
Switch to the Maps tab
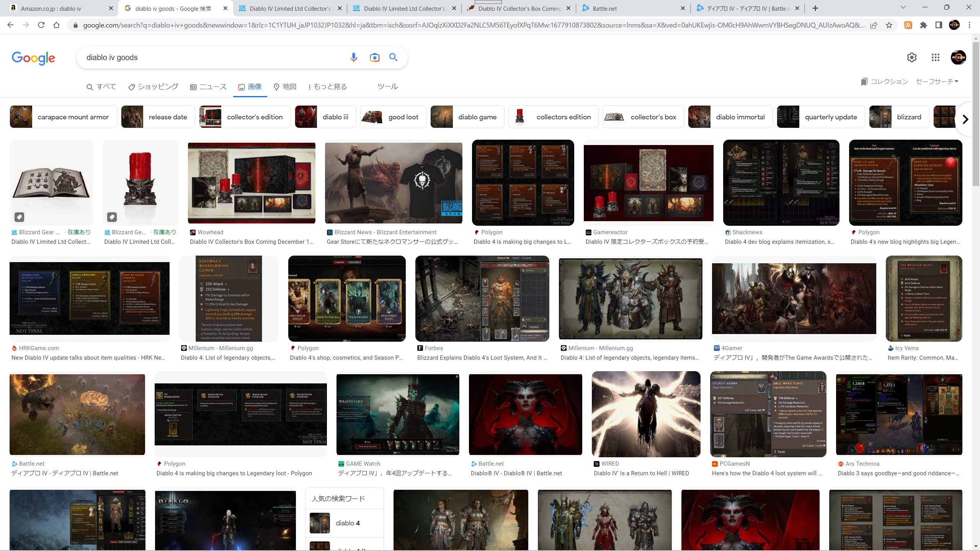[x=285, y=87]
